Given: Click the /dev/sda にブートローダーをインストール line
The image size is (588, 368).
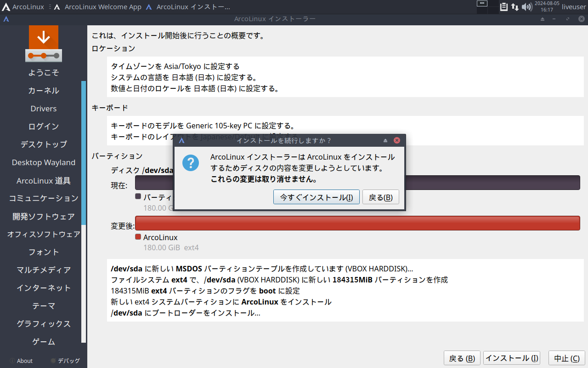Looking at the screenshot, I should click(186, 313).
